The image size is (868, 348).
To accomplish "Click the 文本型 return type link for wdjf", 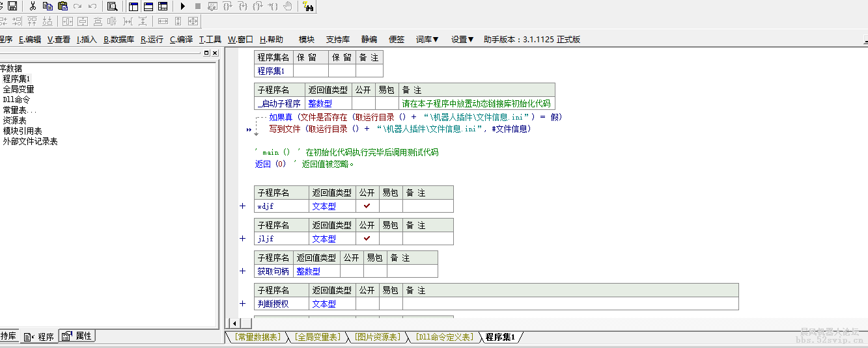I will coord(324,206).
